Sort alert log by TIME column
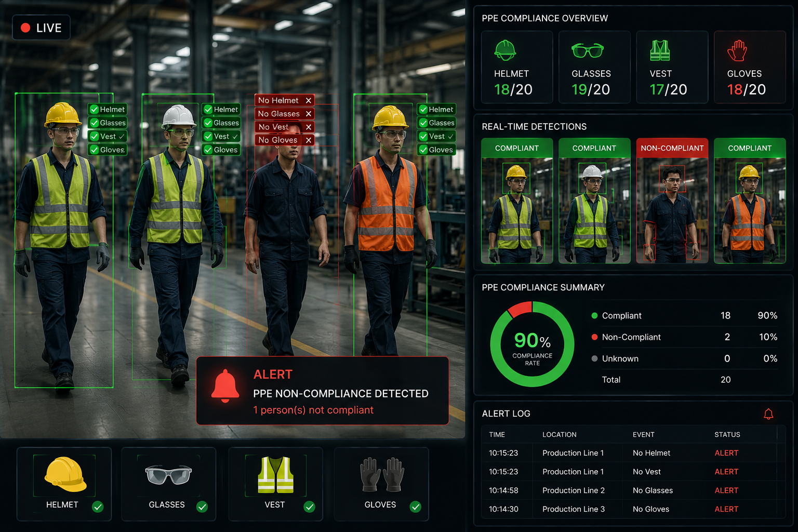This screenshot has height=532, width=798. click(x=497, y=434)
